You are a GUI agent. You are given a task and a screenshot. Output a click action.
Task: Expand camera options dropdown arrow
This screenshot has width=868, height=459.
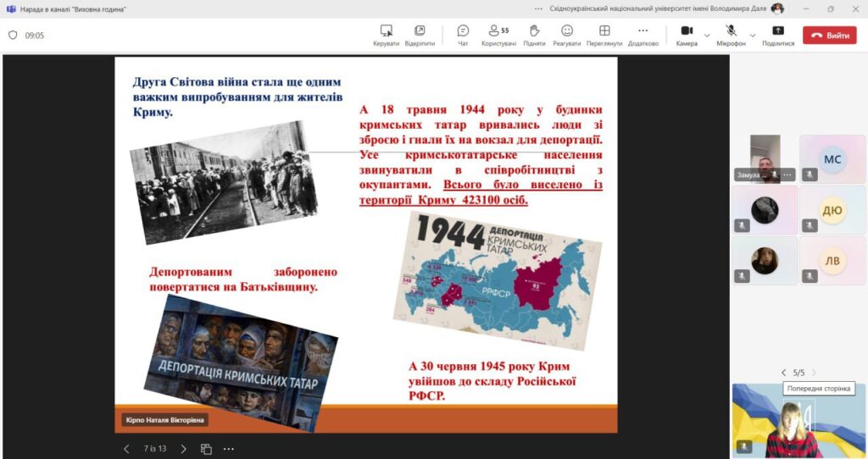click(x=707, y=35)
